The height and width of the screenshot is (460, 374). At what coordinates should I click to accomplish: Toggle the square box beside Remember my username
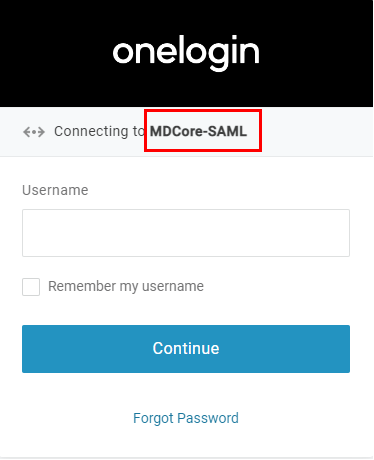31,287
